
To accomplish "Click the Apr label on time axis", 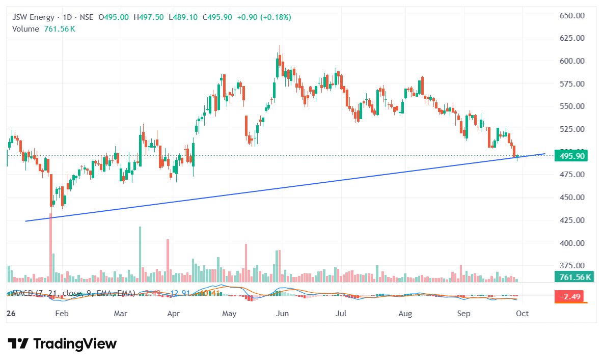I will coord(174,314).
